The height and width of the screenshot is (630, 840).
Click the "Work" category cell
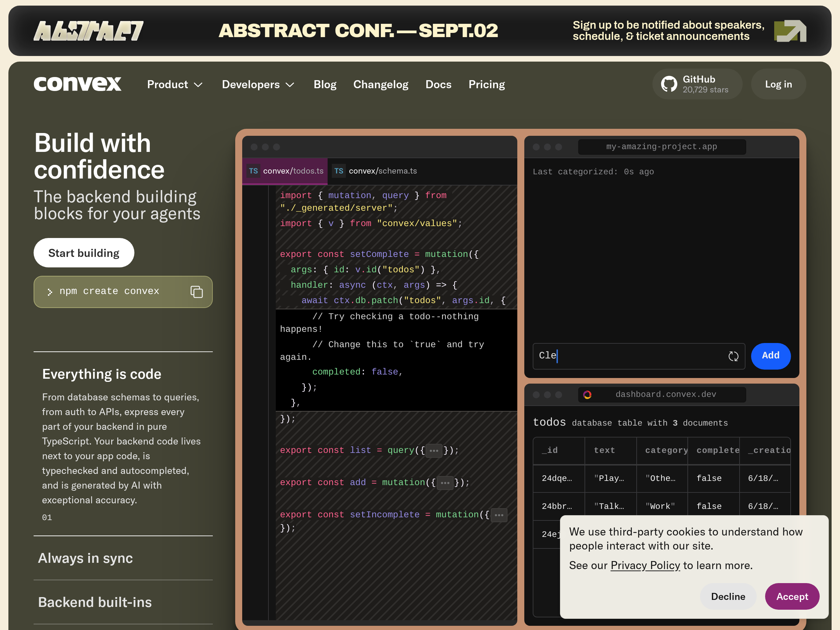point(662,506)
